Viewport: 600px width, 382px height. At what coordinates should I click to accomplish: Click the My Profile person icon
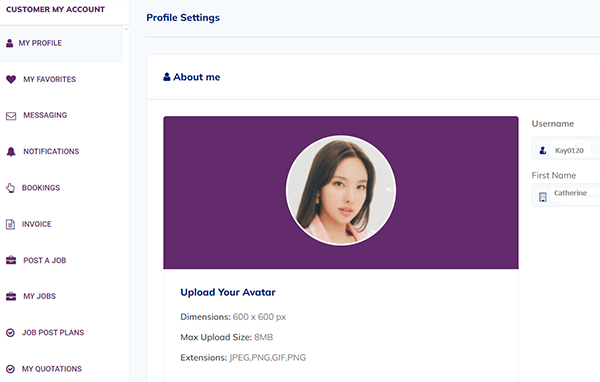pyautogui.click(x=10, y=43)
